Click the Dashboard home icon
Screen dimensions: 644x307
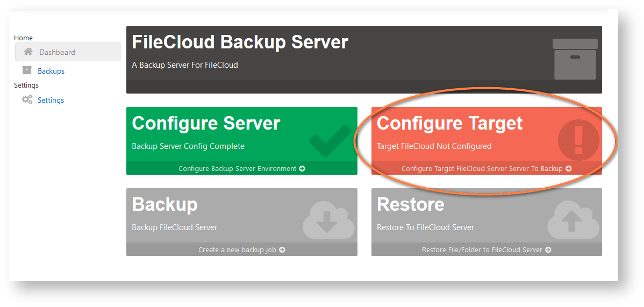coord(28,52)
